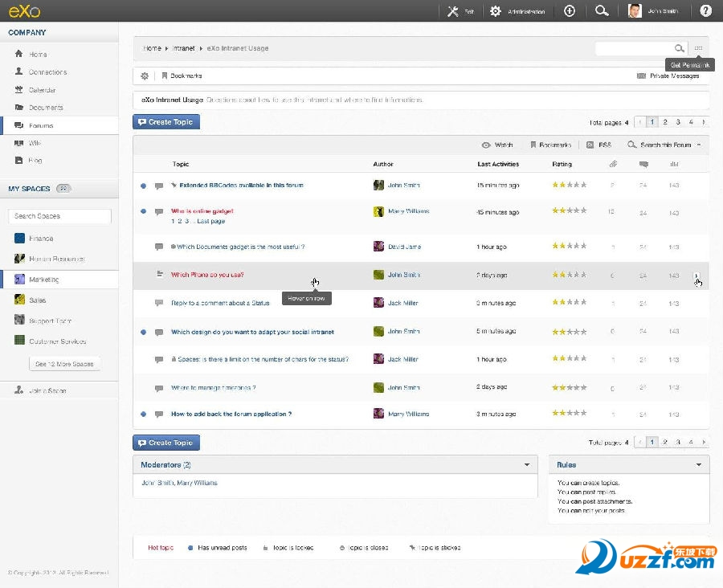Click the bottom Create Topic button

pos(166,443)
